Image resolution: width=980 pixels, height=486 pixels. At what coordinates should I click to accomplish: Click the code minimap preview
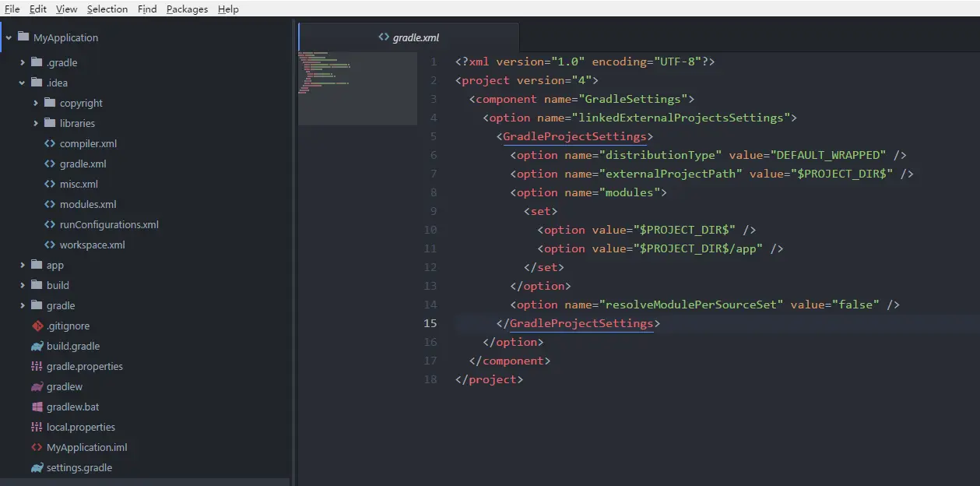click(x=357, y=87)
